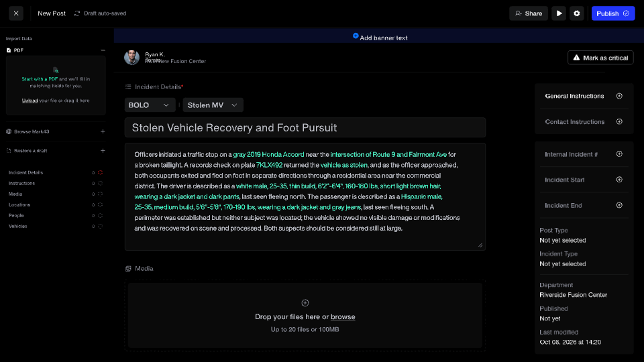Jump to Incident Details section

point(25,172)
